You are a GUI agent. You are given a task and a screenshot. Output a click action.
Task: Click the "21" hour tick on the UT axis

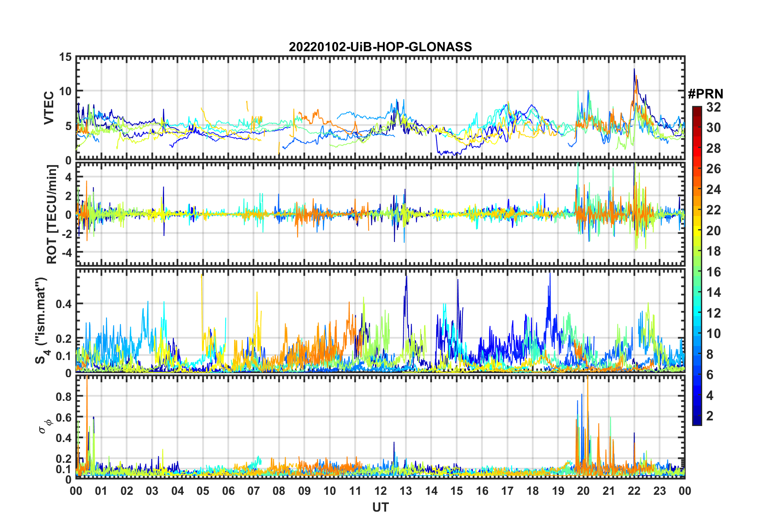pyautogui.click(x=609, y=491)
